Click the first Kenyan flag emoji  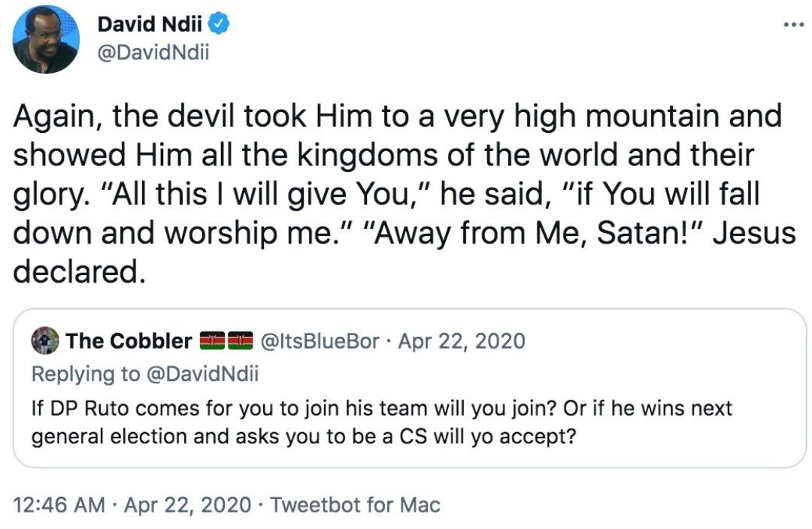click(212, 340)
